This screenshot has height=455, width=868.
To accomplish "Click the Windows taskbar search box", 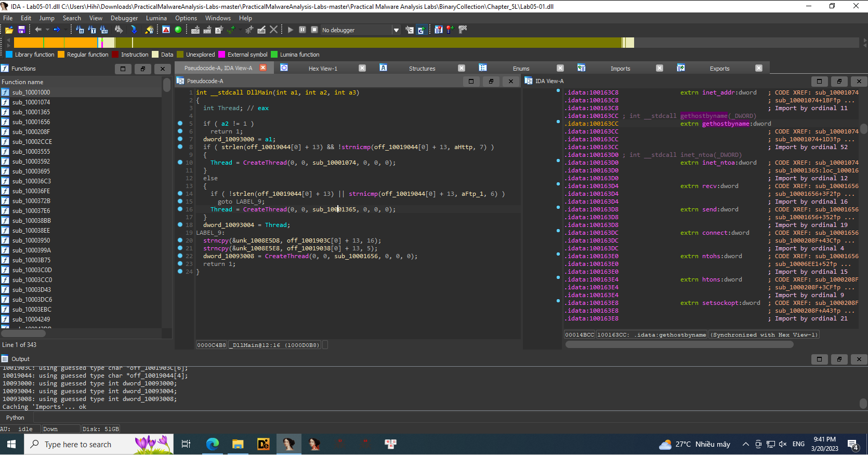I will 78,444.
